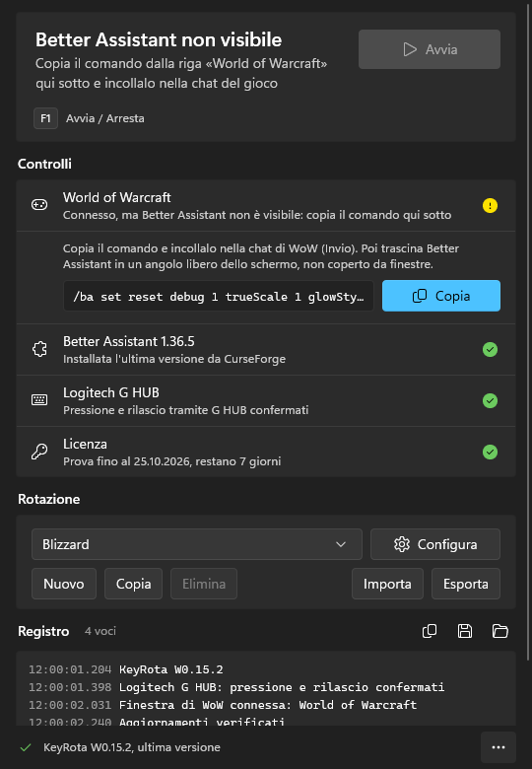532x769 pixels.
Task: Click the World of Warcraft gamepad icon
Action: [39, 205]
